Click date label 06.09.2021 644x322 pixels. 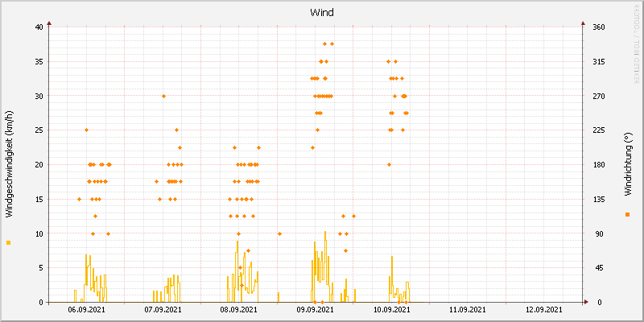(x=86, y=310)
